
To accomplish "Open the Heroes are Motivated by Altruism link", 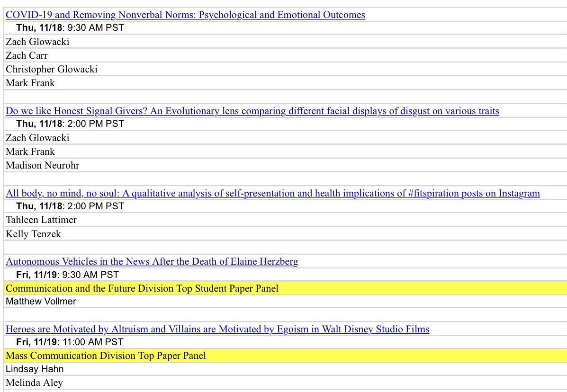I will 217,329.
